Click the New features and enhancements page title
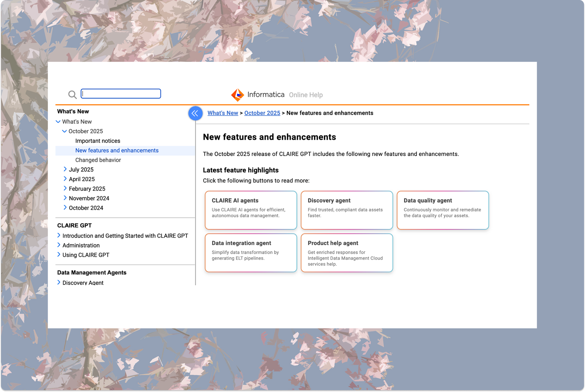585x392 pixels. click(270, 137)
